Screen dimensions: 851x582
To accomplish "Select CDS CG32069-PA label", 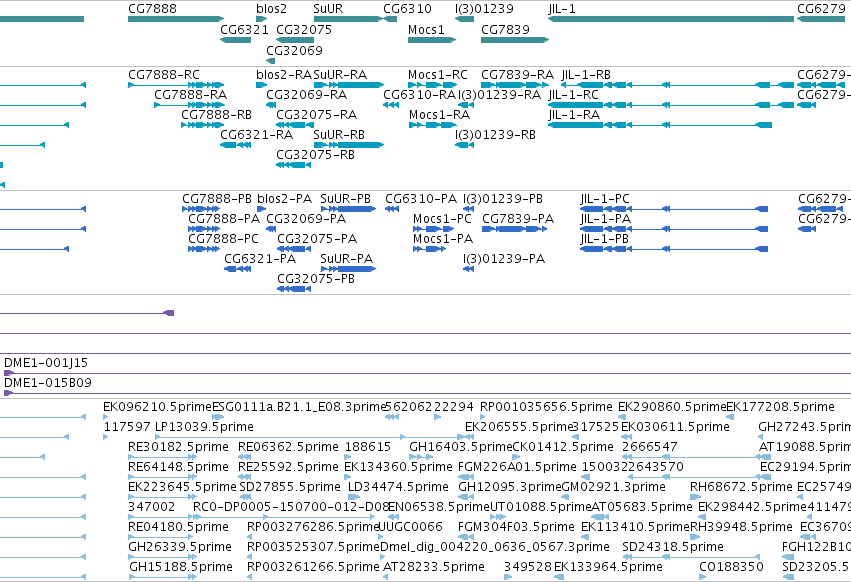I will pos(306,218).
